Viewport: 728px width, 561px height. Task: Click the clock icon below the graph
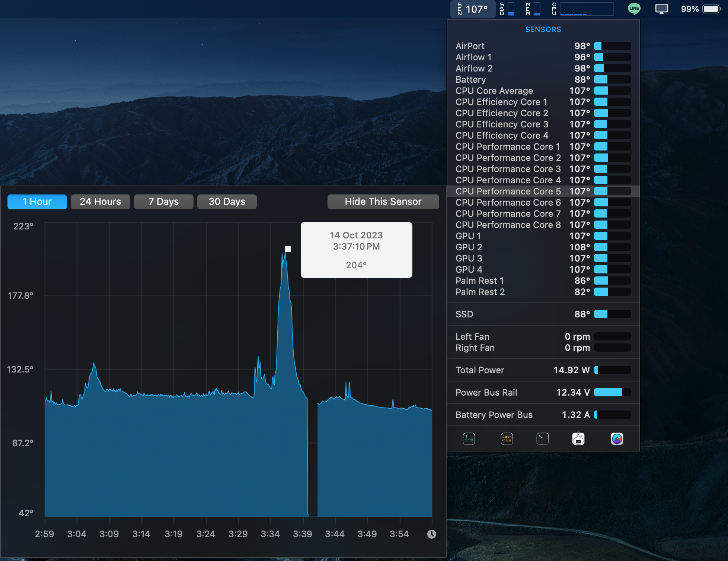tap(431, 534)
